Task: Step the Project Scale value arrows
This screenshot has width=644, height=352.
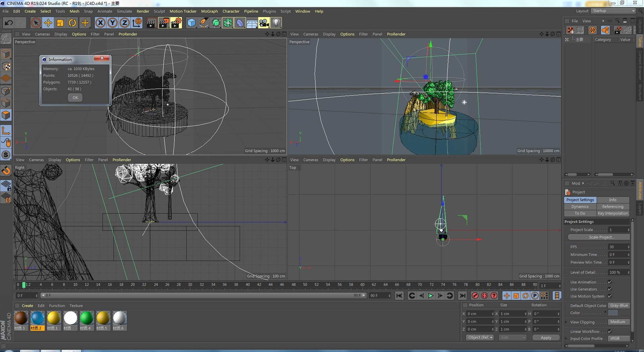Action: (x=628, y=230)
